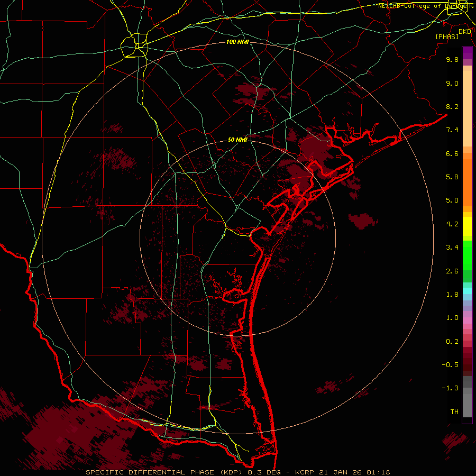This screenshot has width=476, height=476.
Task: Click the "TH" threshold label on scale
Action: 454,412
